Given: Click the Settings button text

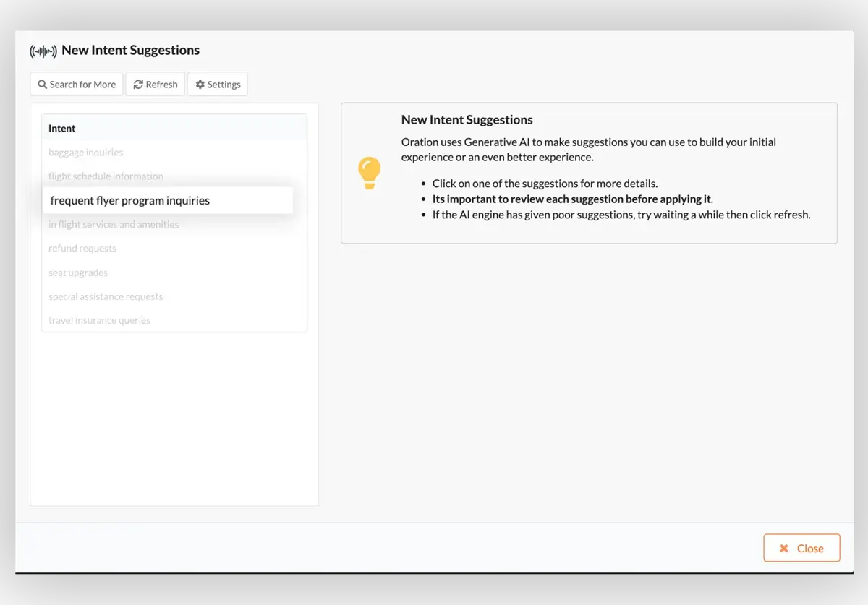Looking at the screenshot, I should [224, 85].
